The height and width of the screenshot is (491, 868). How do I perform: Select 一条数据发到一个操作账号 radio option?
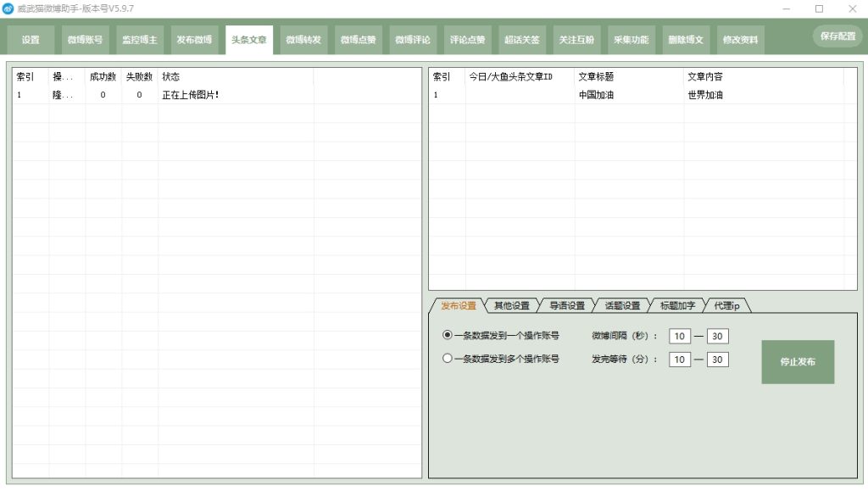pyautogui.click(x=448, y=336)
